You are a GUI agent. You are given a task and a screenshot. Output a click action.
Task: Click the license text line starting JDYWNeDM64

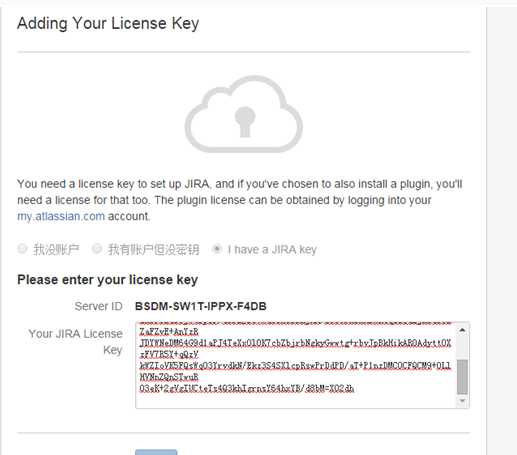pos(295,343)
